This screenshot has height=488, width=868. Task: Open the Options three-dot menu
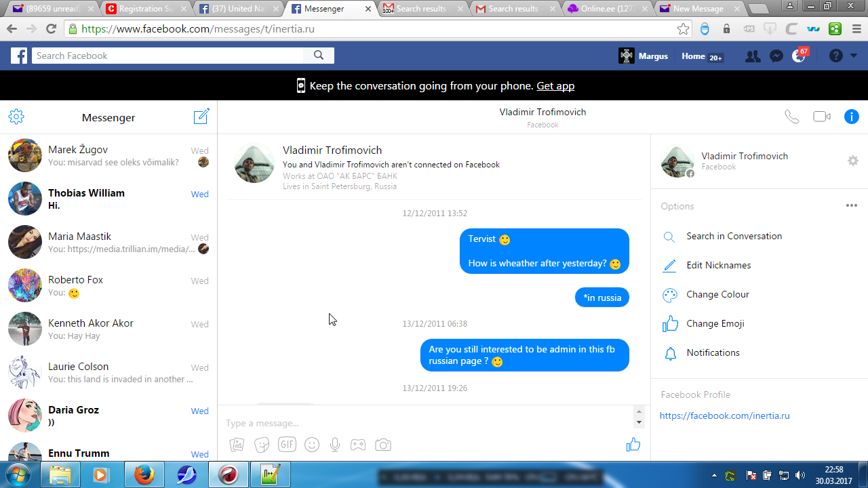click(x=852, y=206)
